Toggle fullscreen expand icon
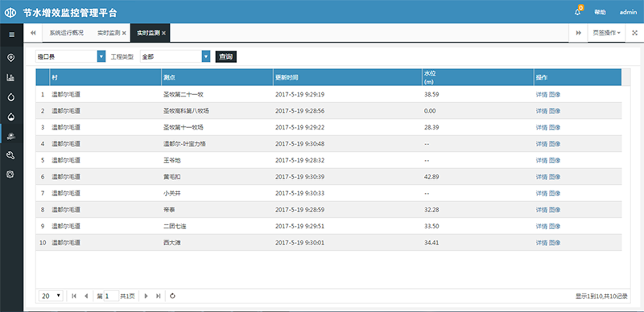 coord(634,33)
